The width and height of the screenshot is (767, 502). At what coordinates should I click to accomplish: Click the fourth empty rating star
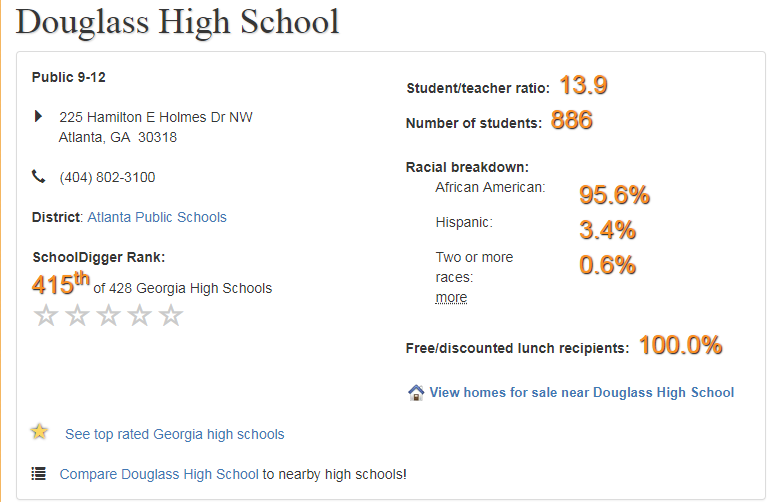pos(140,316)
